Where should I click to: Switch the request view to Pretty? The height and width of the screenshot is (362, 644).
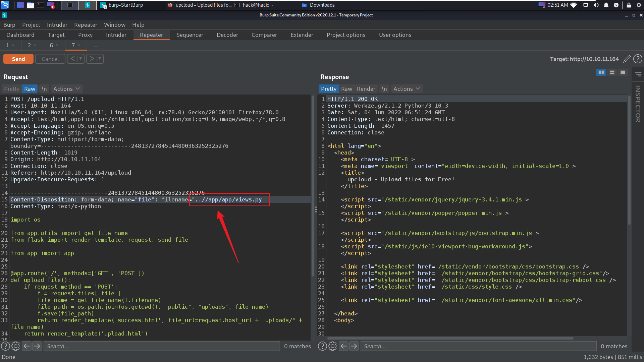coord(12,89)
